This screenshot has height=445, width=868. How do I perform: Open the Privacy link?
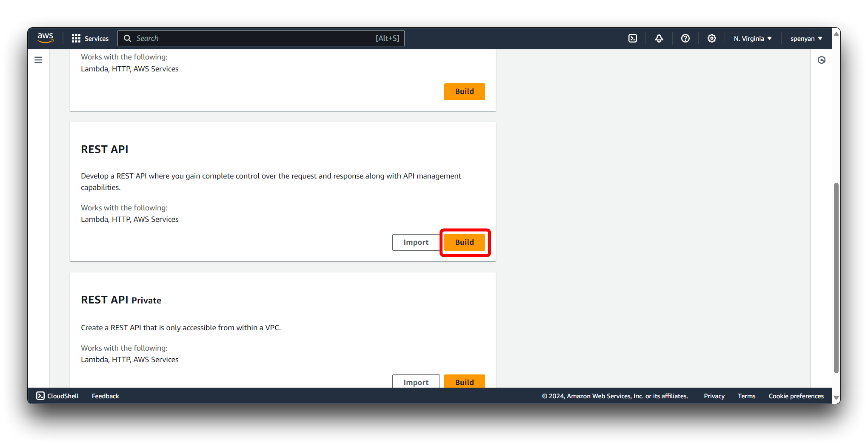tap(714, 396)
